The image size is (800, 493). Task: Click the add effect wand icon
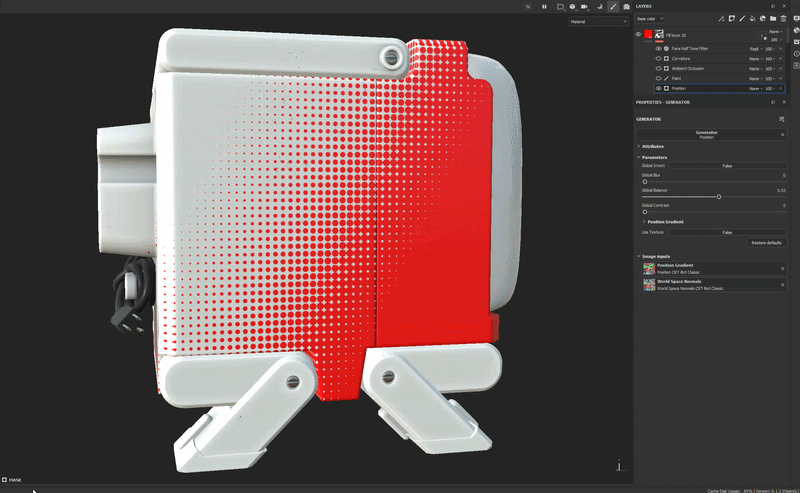721,18
